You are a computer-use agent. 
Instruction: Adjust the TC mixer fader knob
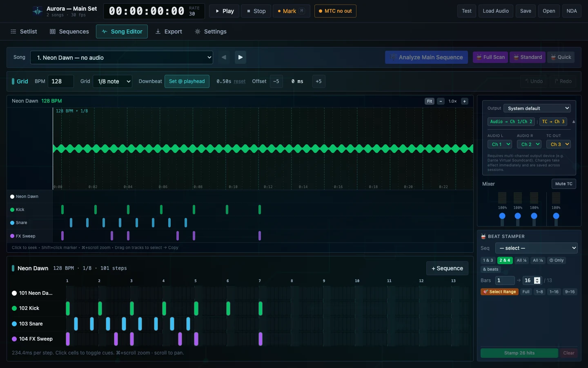(x=556, y=216)
